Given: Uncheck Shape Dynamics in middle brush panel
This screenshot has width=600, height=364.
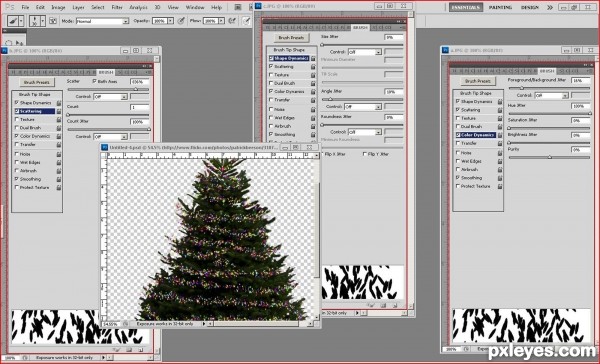Looking at the screenshot, I should pos(271,58).
